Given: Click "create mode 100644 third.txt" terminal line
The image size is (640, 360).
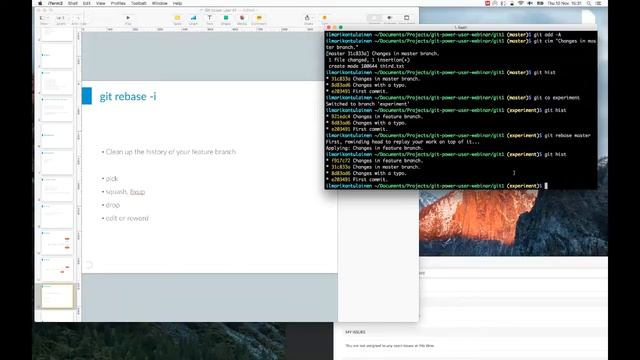Looking at the screenshot, I should click(366, 66).
